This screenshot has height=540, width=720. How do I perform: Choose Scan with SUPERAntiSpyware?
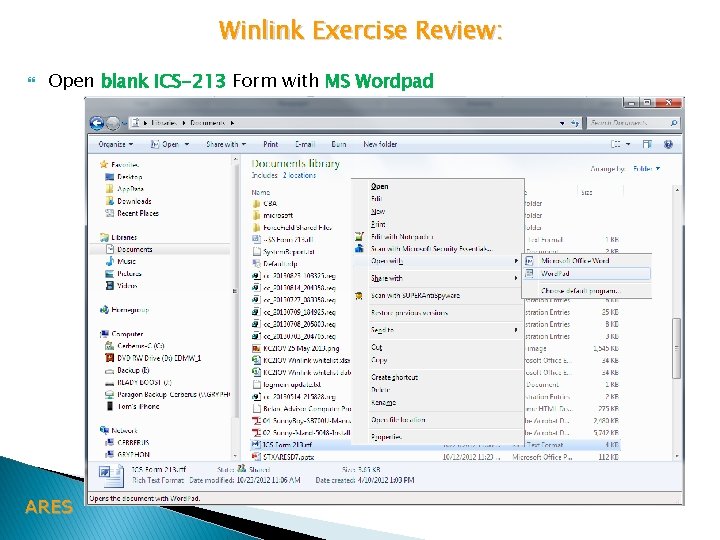(x=415, y=296)
